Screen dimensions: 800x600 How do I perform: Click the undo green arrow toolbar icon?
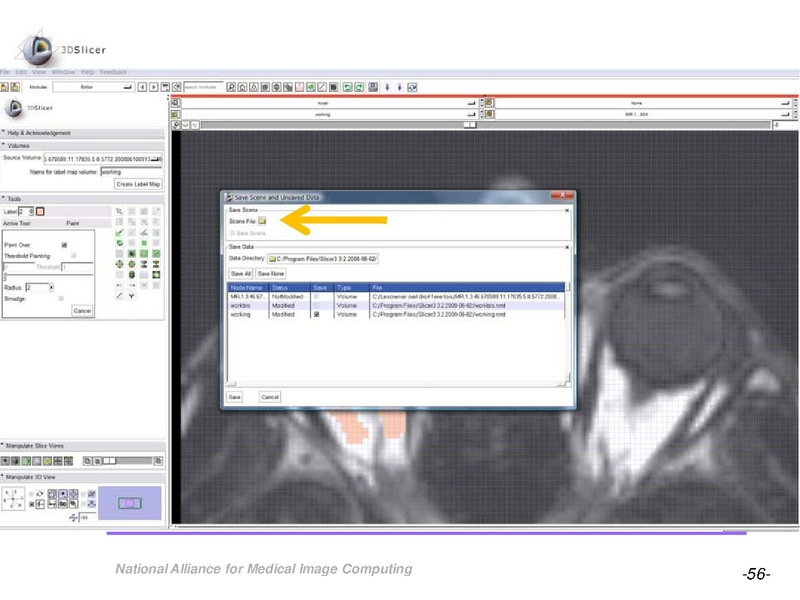pos(347,87)
